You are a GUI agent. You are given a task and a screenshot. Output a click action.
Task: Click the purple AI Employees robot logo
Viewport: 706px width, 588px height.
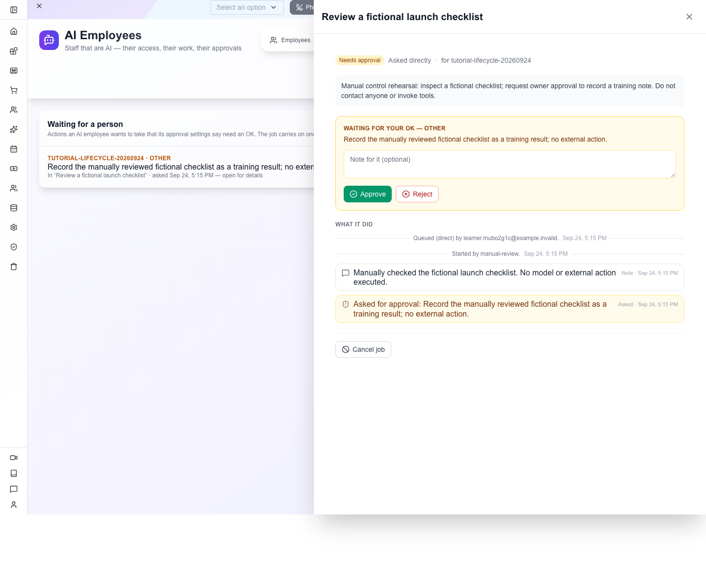point(49,40)
